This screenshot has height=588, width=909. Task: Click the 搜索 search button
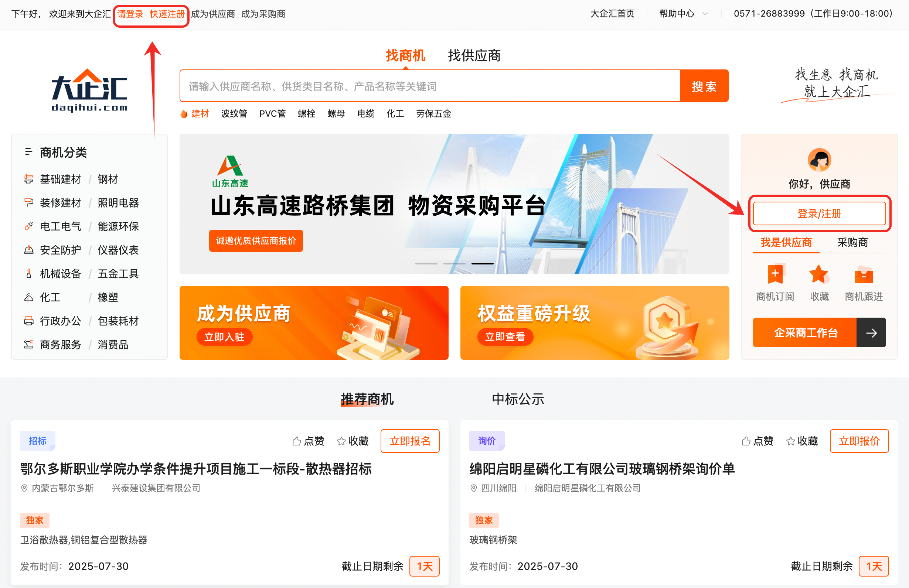704,86
